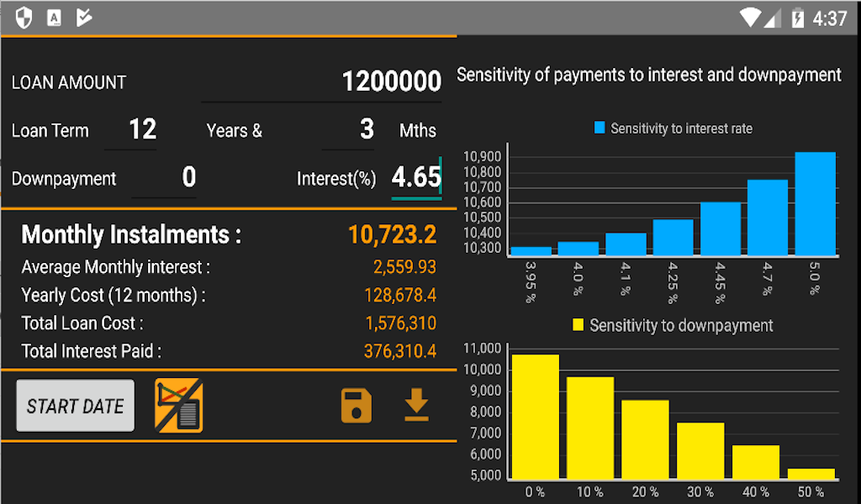Tap the chart title about sensitivity of payments
Viewport: 861px width, 504px height.
648,75
